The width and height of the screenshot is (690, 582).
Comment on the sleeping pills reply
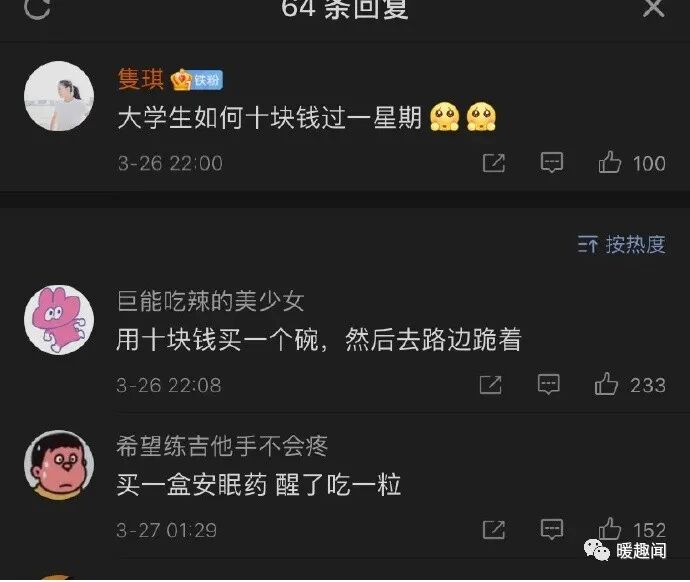click(552, 529)
